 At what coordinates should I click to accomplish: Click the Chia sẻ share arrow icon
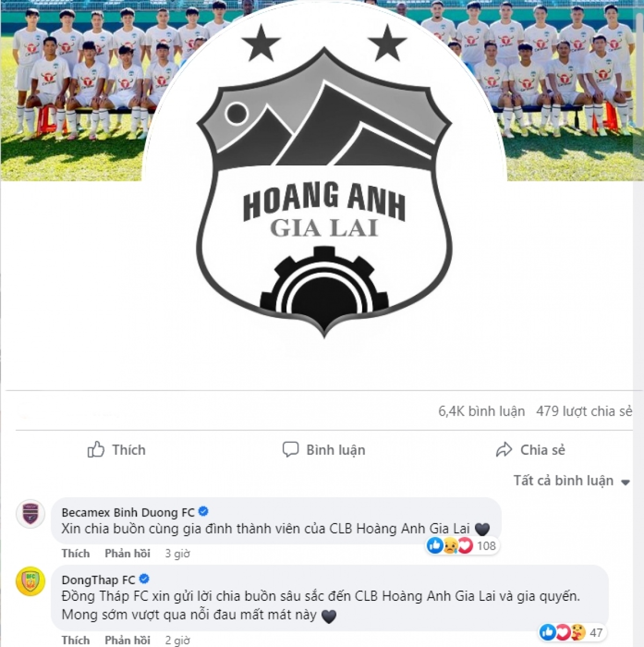[x=504, y=449]
